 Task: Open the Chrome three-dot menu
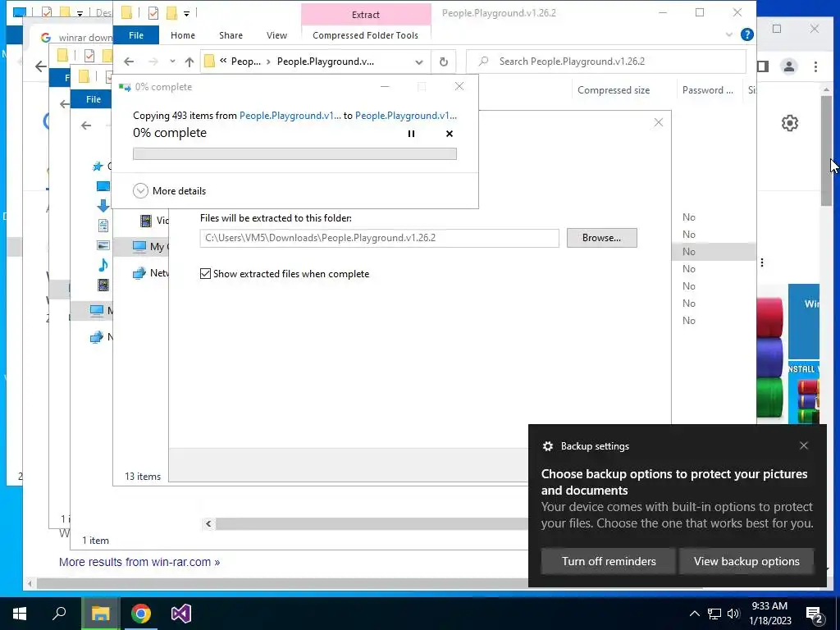pyautogui.click(x=815, y=66)
